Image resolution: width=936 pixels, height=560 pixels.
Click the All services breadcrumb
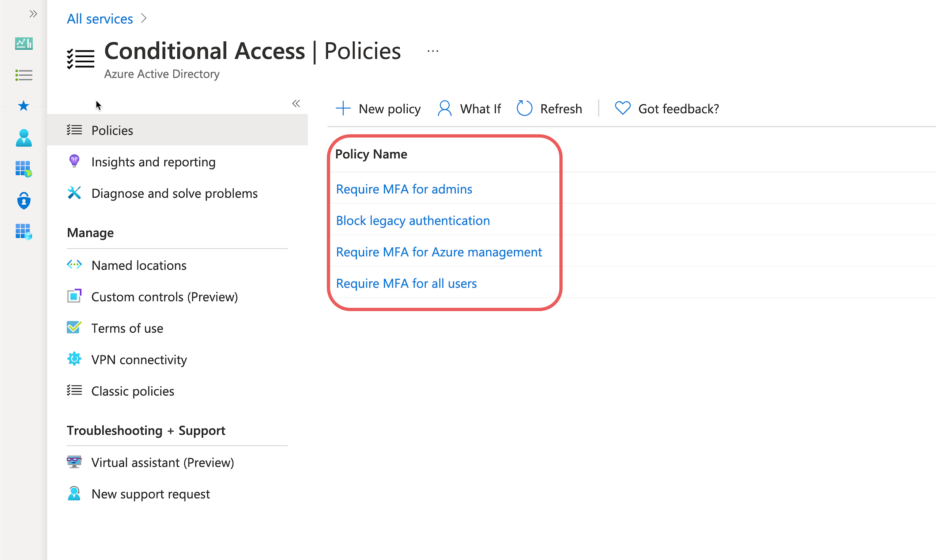[100, 19]
